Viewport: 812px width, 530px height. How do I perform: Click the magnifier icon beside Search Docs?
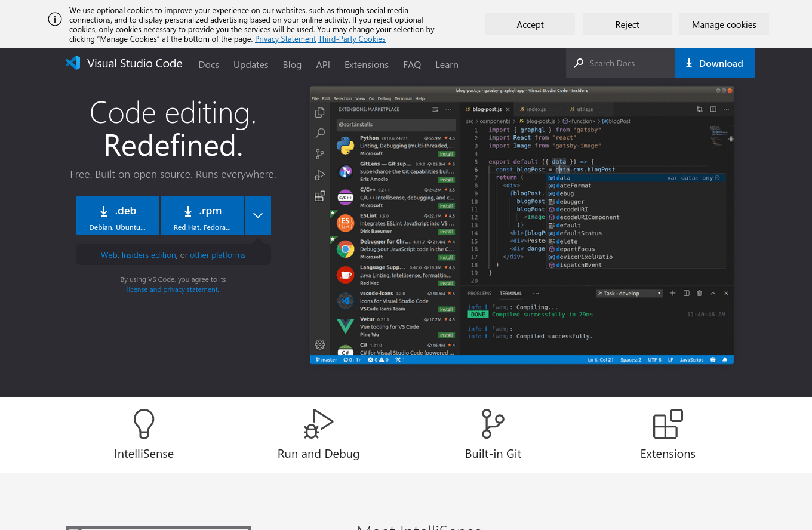coord(579,63)
